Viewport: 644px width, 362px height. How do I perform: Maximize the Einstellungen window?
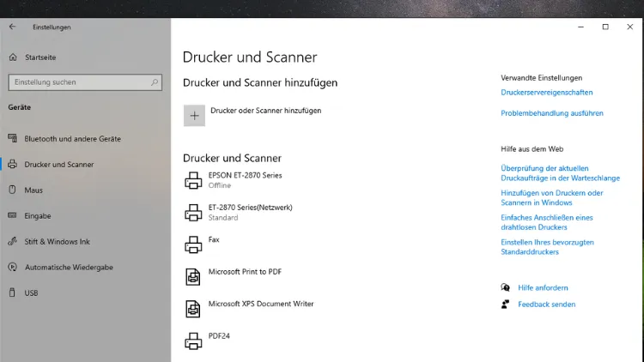point(605,27)
